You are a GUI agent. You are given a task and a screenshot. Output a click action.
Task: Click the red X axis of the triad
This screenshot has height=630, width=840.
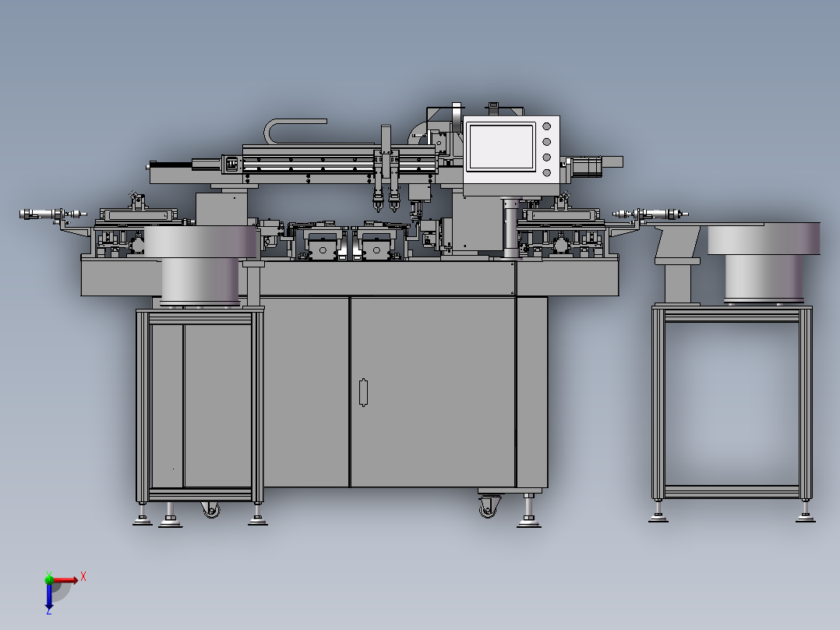click(65, 580)
